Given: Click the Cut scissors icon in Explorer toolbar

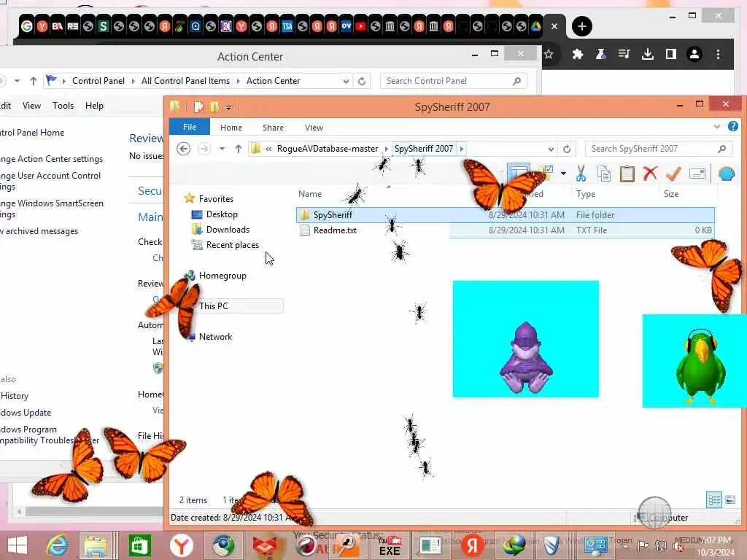Looking at the screenshot, I should 581,174.
